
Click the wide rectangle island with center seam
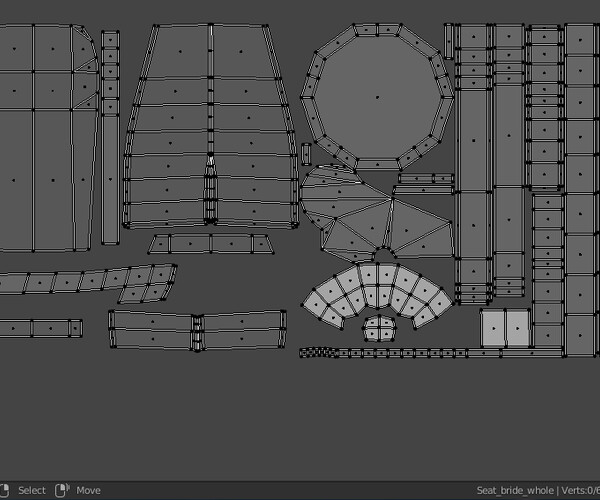[197, 330]
